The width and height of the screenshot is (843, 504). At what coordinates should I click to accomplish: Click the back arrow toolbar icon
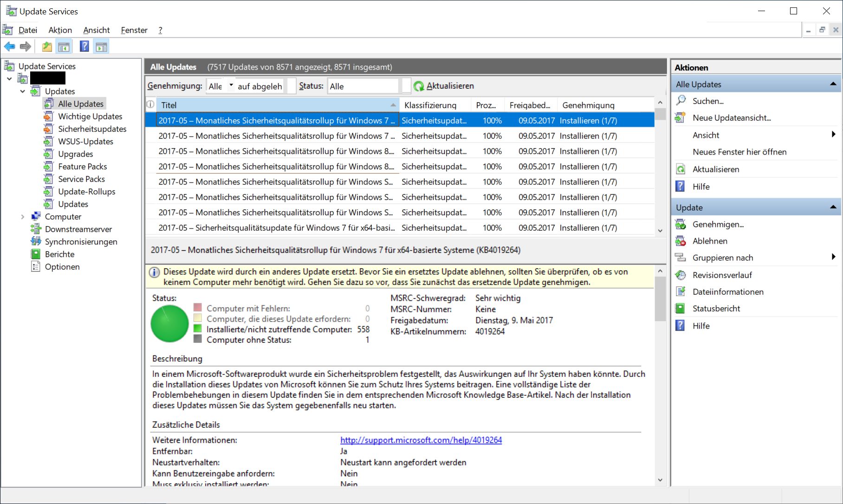click(10, 46)
